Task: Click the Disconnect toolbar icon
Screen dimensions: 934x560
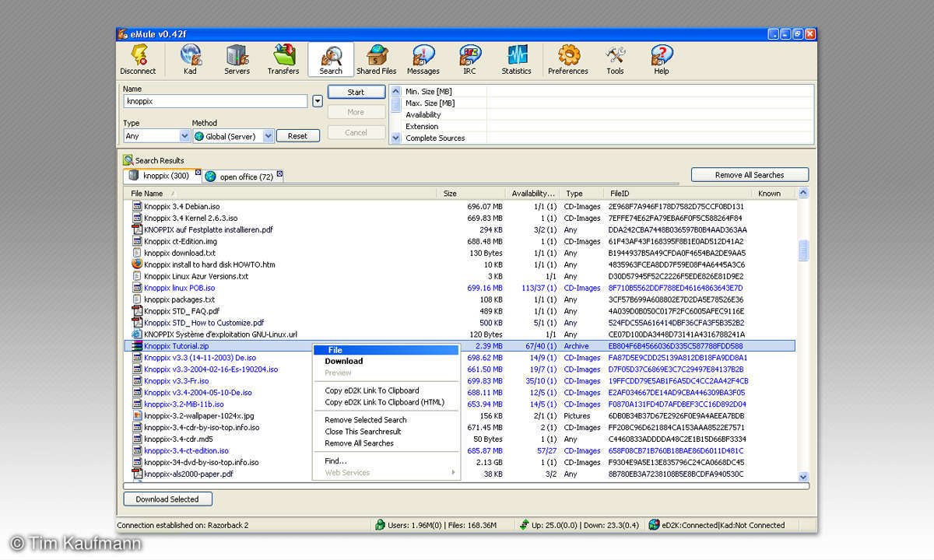Action: [138, 60]
